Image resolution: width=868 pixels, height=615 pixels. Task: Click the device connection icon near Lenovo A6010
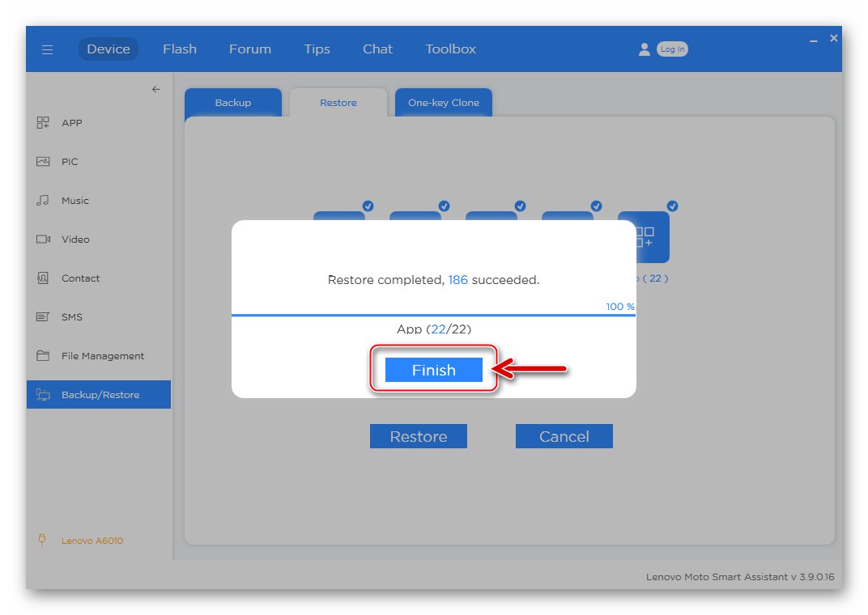pos(42,540)
